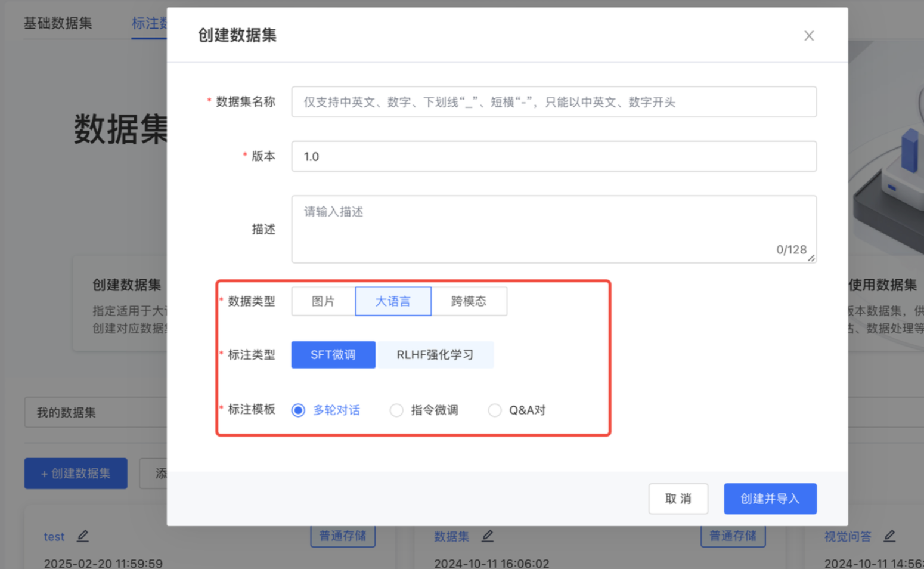The image size is (924, 569).
Task: Click the 数据集名称 input field
Action: [x=553, y=102]
